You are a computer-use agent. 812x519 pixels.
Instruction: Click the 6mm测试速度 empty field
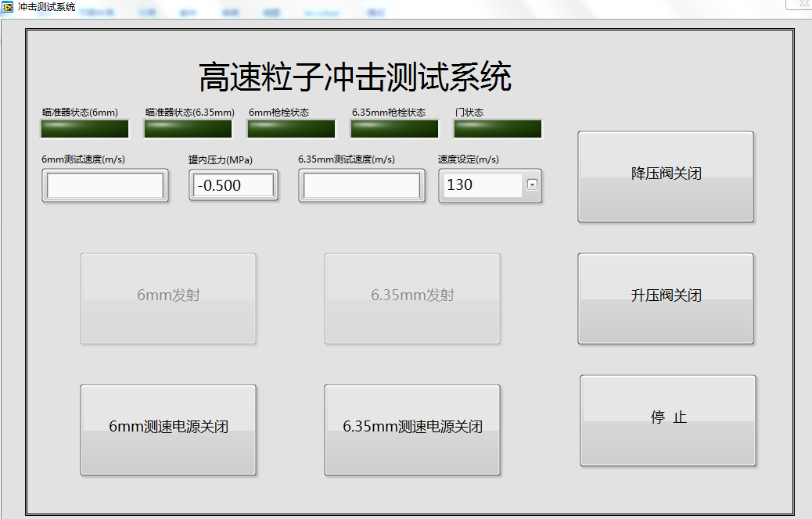[105, 185]
